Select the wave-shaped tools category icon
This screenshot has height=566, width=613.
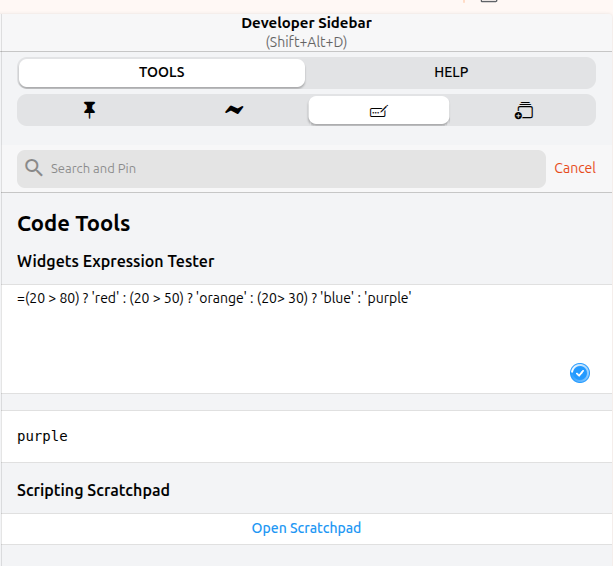point(234,111)
